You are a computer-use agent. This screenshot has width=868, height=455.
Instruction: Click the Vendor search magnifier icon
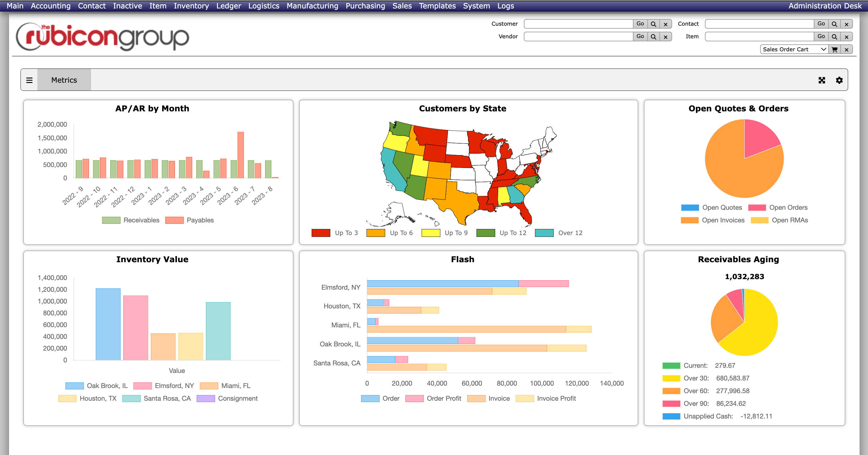[653, 37]
